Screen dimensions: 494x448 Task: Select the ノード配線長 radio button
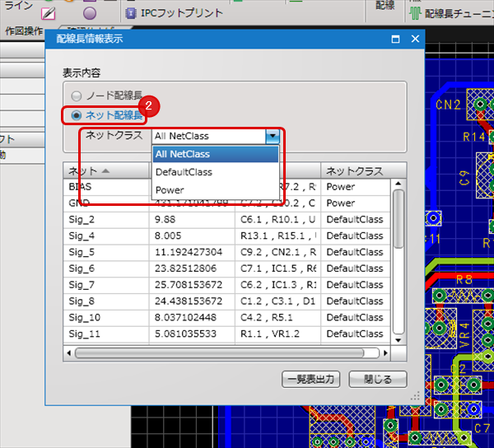(x=77, y=96)
